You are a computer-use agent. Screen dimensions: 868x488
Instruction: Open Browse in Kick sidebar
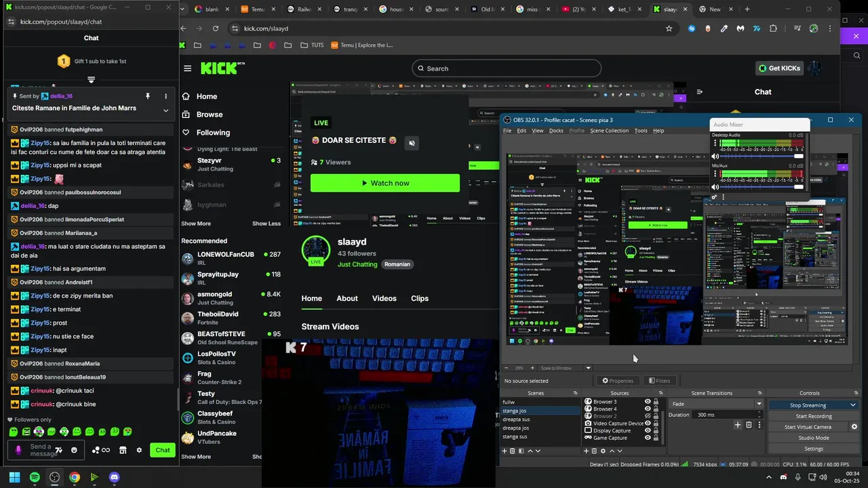[210, 115]
